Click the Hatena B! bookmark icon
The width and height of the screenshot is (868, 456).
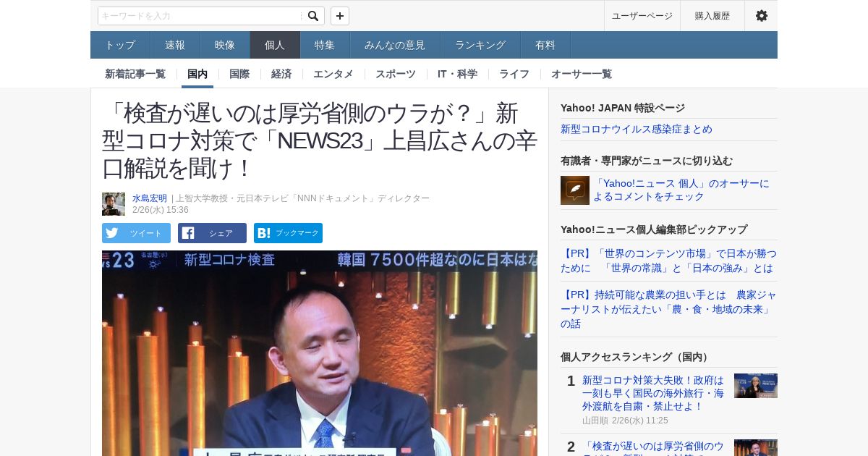coord(263,233)
